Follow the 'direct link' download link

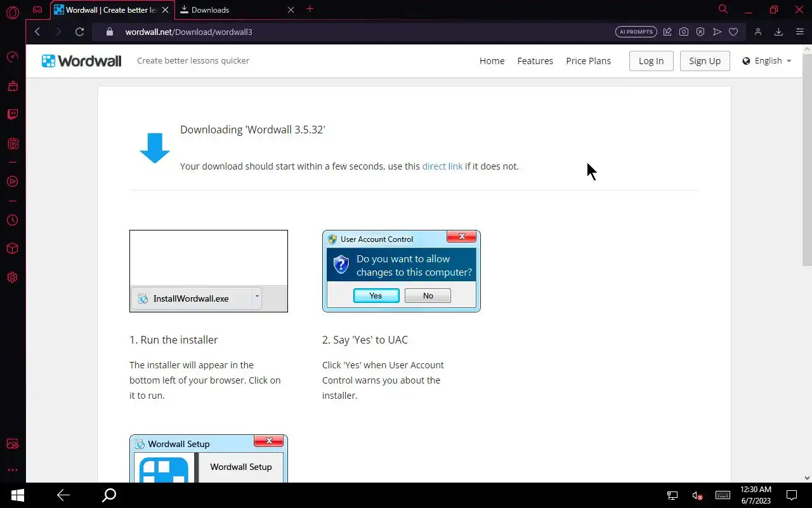pos(442,166)
